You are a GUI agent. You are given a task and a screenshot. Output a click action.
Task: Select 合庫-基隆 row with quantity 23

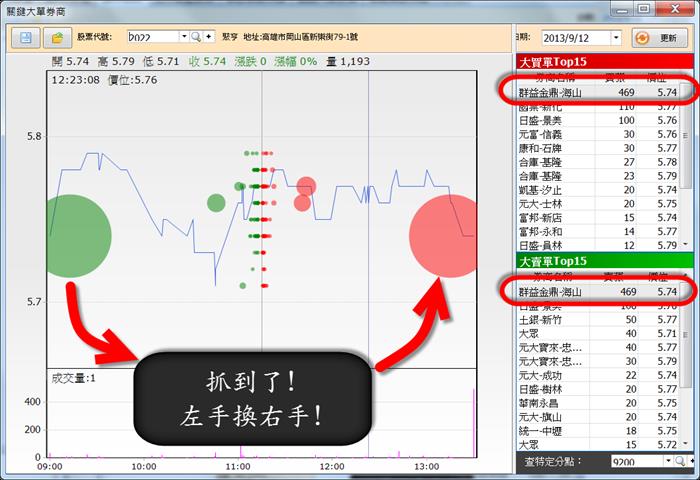tap(598, 175)
